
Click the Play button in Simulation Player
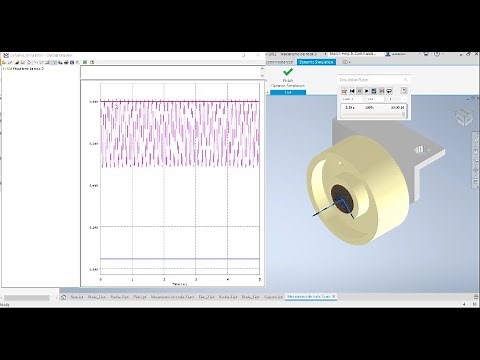[x=367, y=91]
